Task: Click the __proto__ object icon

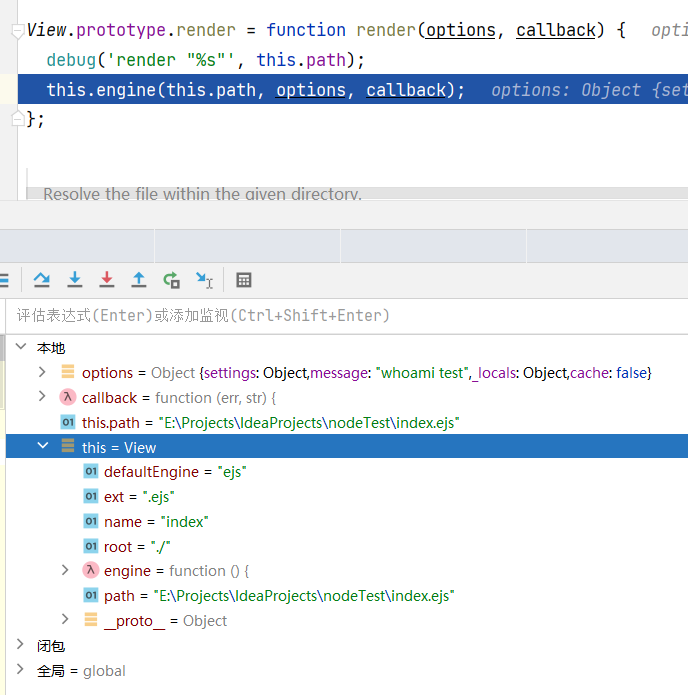Action: pyautogui.click(x=91, y=620)
